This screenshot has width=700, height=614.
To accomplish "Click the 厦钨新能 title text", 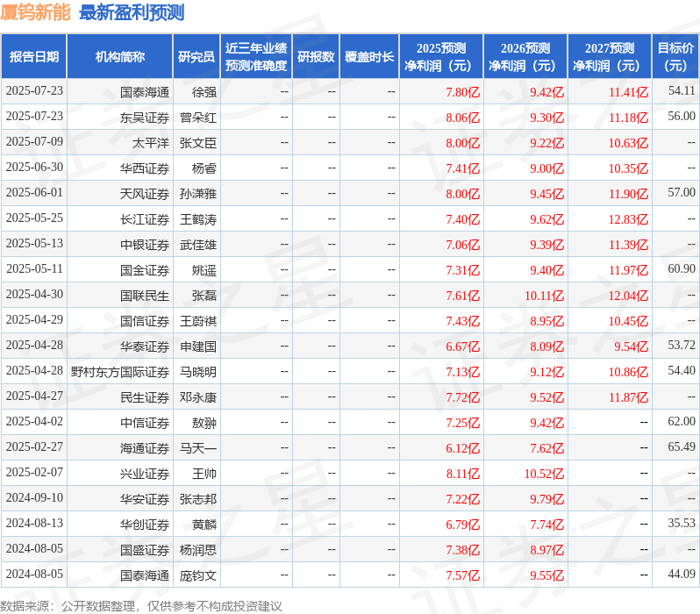I will pyautogui.click(x=35, y=12).
